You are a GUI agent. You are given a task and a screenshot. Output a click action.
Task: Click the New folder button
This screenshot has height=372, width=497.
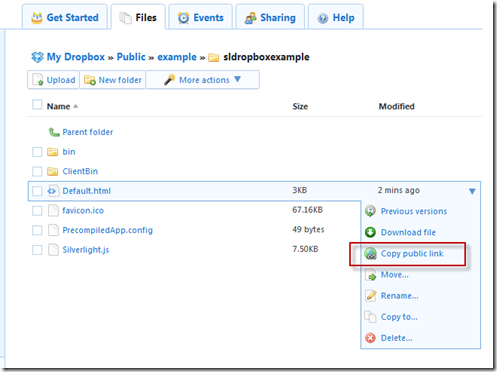coord(113,80)
